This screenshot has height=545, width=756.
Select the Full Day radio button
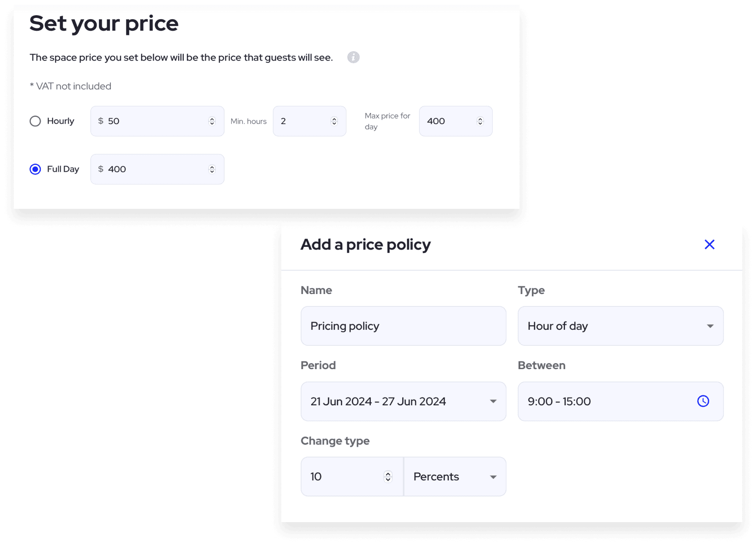pos(35,169)
